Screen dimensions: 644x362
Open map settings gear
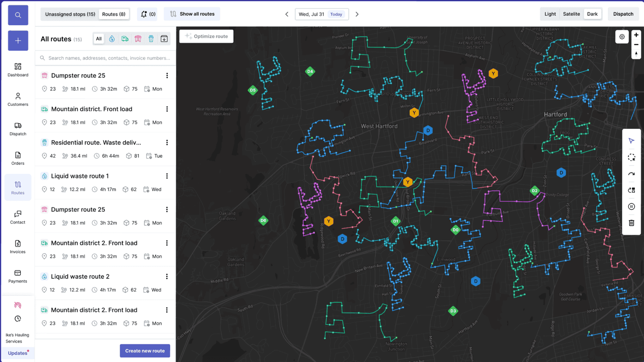pyautogui.click(x=622, y=37)
